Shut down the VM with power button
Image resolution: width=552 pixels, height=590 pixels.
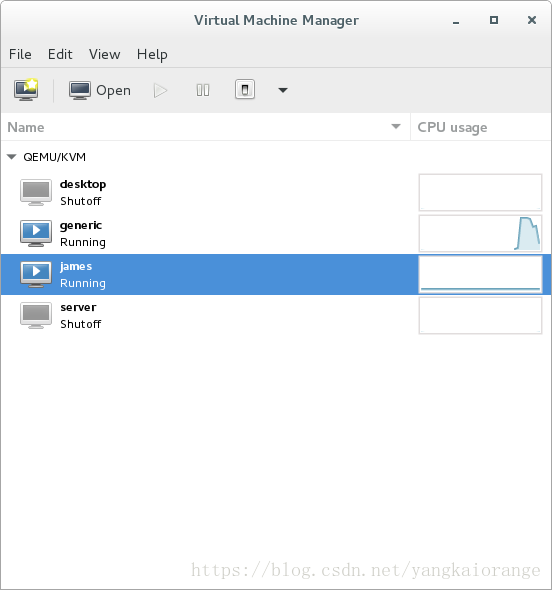[x=245, y=90]
